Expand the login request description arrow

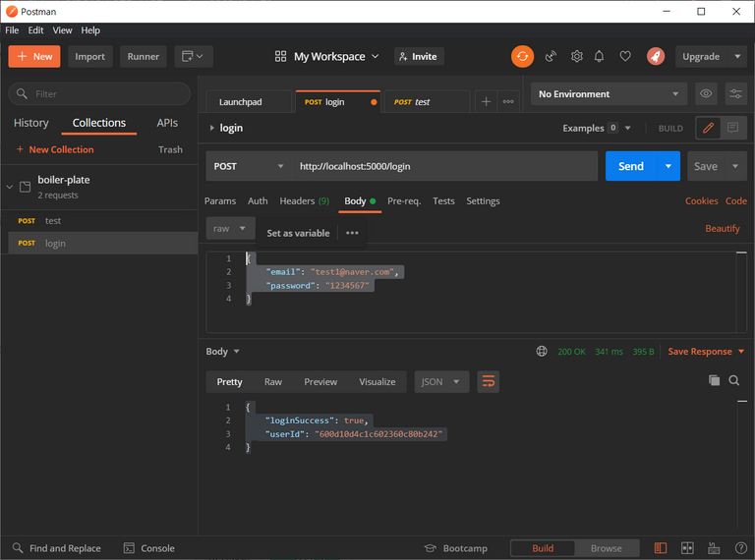click(x=211, y=128)
